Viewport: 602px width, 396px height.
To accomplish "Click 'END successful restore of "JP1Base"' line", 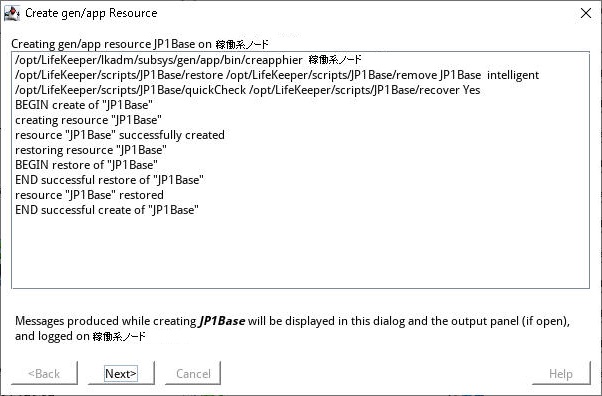I will point(109,180).
